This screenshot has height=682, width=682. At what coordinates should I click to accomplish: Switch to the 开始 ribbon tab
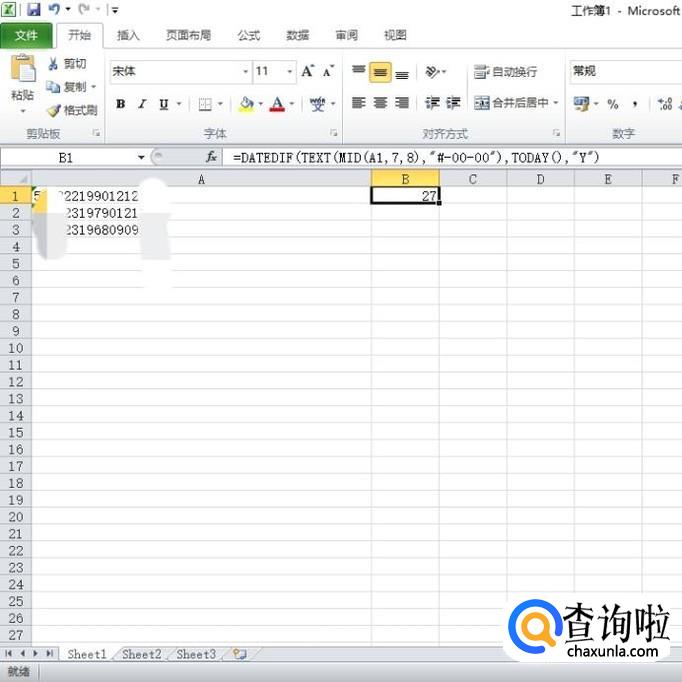point(80,35)
